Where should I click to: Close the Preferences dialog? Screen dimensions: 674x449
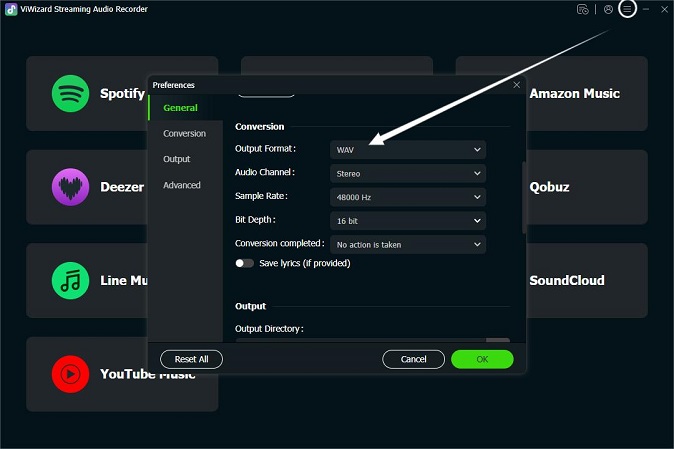click(517, 85)
